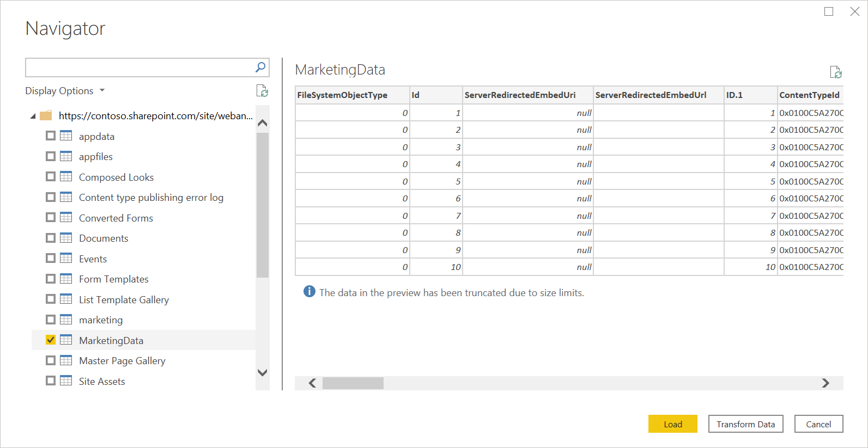Refresh the MarketingData preview icon
This screenshot has height=448, width=868.
pos(835,72)
